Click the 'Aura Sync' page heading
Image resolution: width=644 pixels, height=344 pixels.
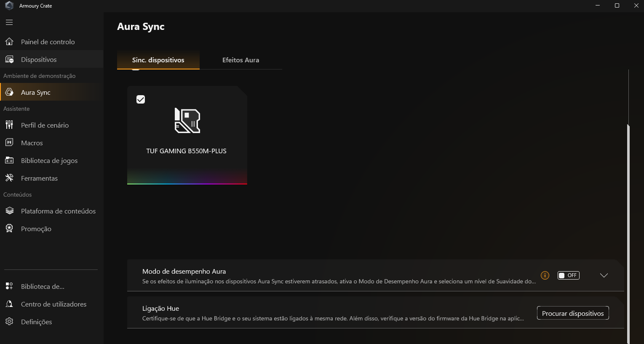click(141, 27)
